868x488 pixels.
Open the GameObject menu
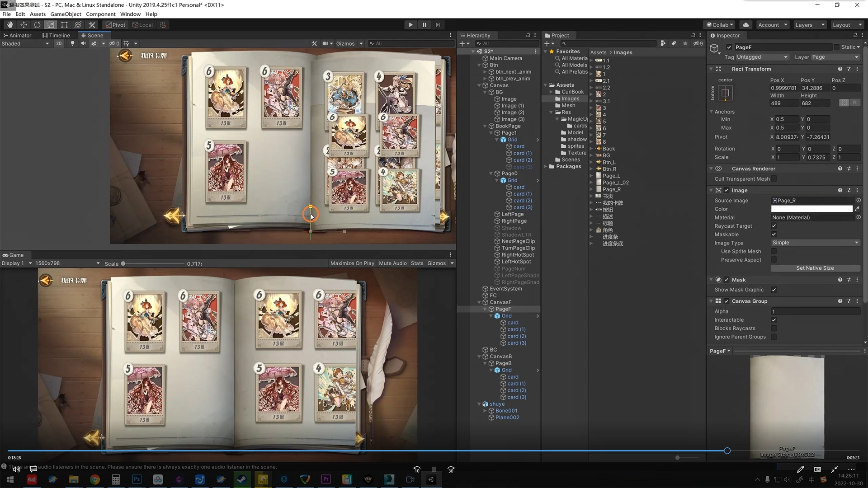pyautogui.click(x=66, y=14)
